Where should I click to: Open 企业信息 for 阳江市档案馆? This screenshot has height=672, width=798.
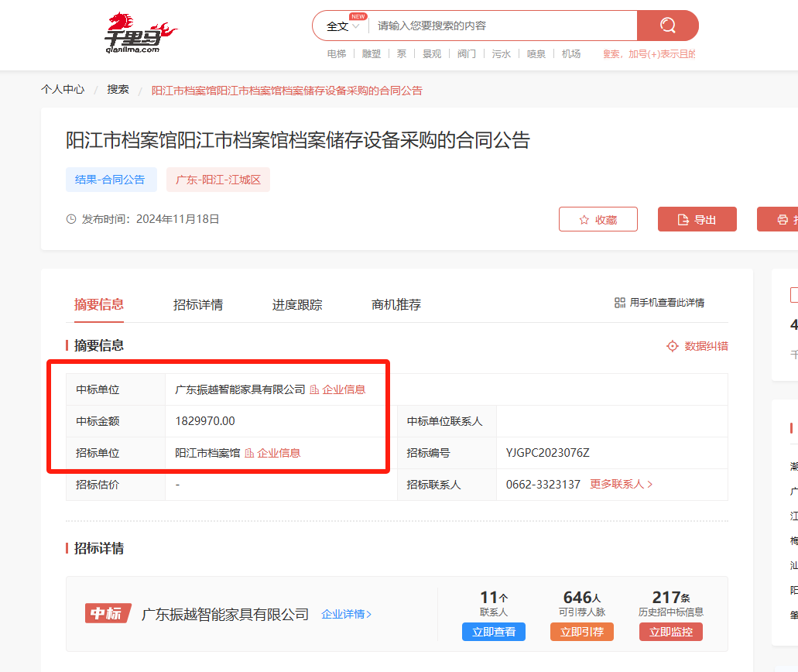279,453
